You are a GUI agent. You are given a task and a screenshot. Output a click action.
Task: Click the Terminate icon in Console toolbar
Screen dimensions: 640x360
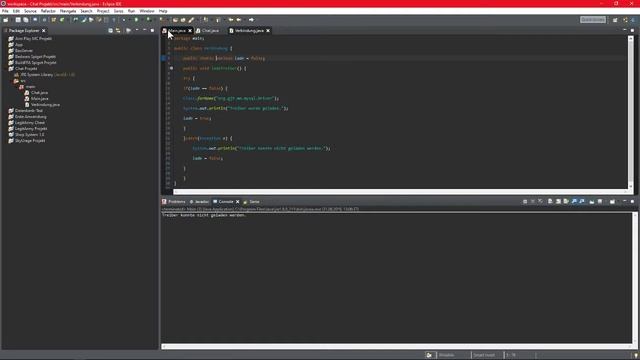(525, 202)
